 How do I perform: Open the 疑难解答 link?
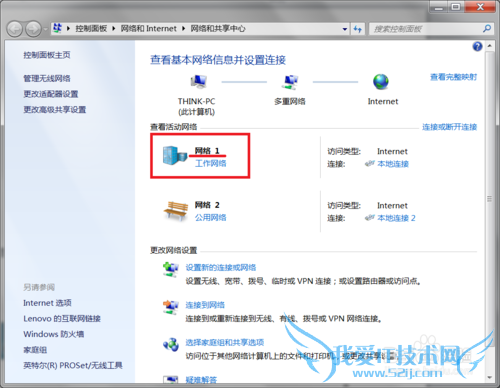(x=201, y=380)
